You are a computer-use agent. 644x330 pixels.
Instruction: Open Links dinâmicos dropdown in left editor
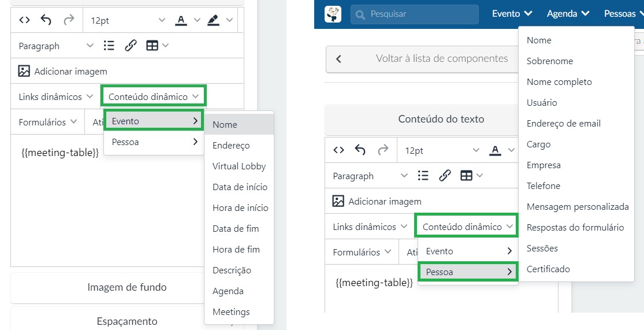pos(55,97)
